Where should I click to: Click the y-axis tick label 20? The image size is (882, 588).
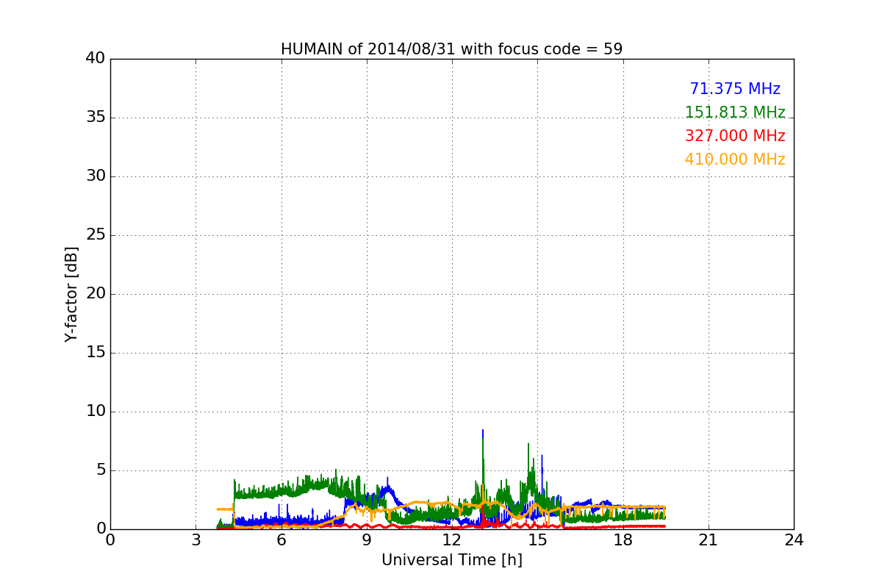tap(96, 294)
